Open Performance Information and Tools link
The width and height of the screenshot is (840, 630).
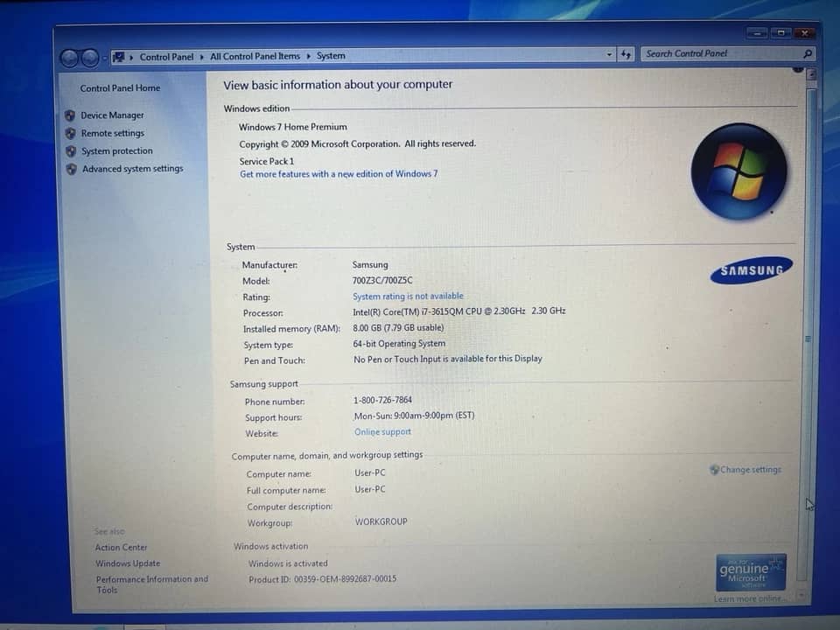[x=152, y=584]
